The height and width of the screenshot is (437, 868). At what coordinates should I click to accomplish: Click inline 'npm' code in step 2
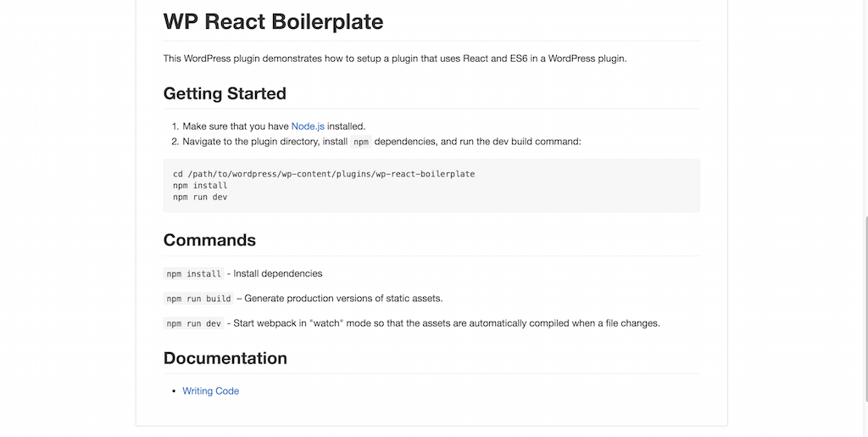coord(361,142)
